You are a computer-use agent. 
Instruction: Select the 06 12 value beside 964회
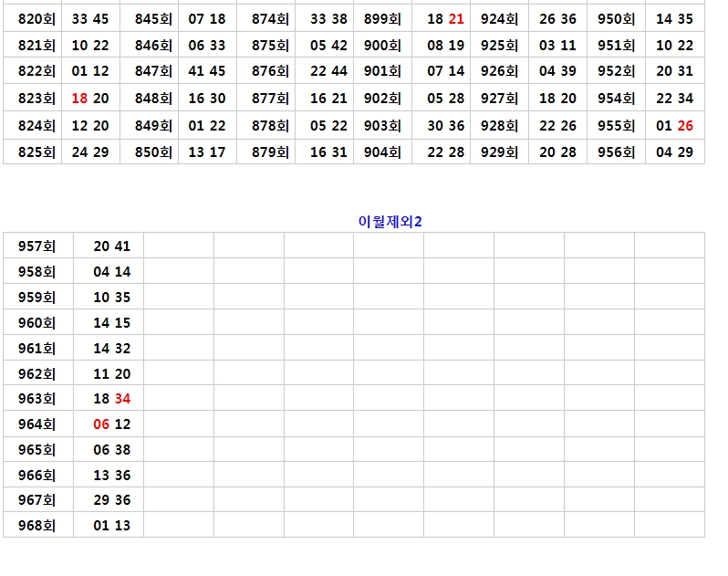[x=111, y=424]
